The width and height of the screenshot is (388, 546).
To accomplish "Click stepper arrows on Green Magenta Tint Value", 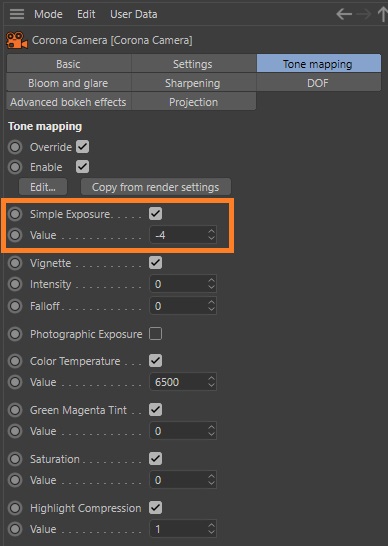I will tap(211, 431).
